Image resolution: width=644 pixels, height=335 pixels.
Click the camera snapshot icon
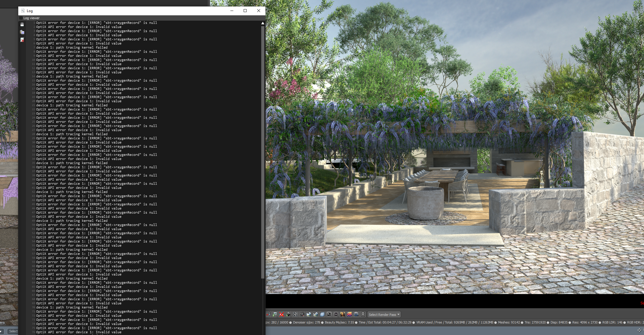(302, 314)
